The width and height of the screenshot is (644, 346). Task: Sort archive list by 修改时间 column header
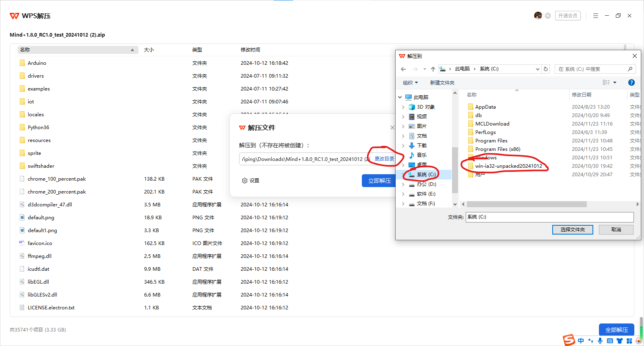coord(250,50)
